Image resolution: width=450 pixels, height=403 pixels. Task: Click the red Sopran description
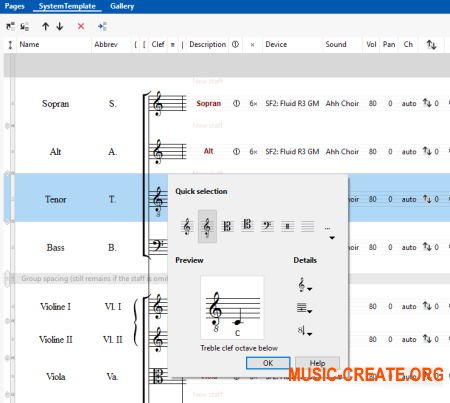pos(209,103)
